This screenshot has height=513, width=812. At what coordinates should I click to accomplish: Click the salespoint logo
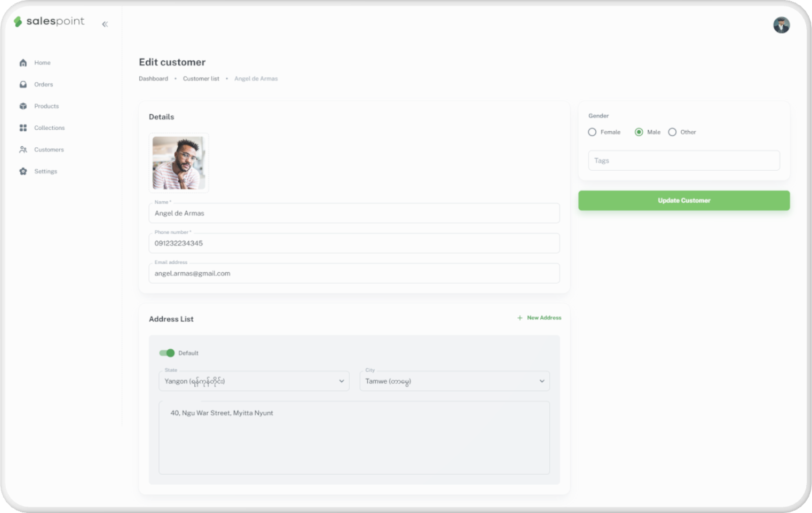[x=49, y=21]
